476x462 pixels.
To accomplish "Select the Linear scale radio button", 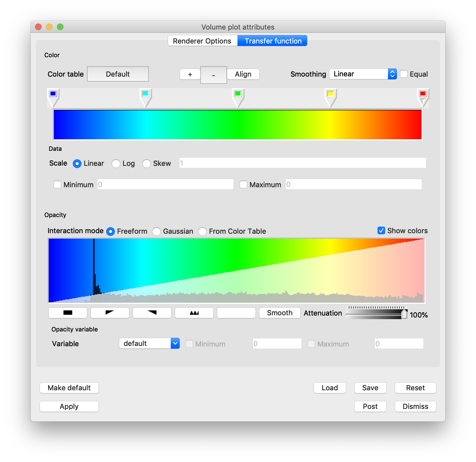I will click(x=77, y=164).
